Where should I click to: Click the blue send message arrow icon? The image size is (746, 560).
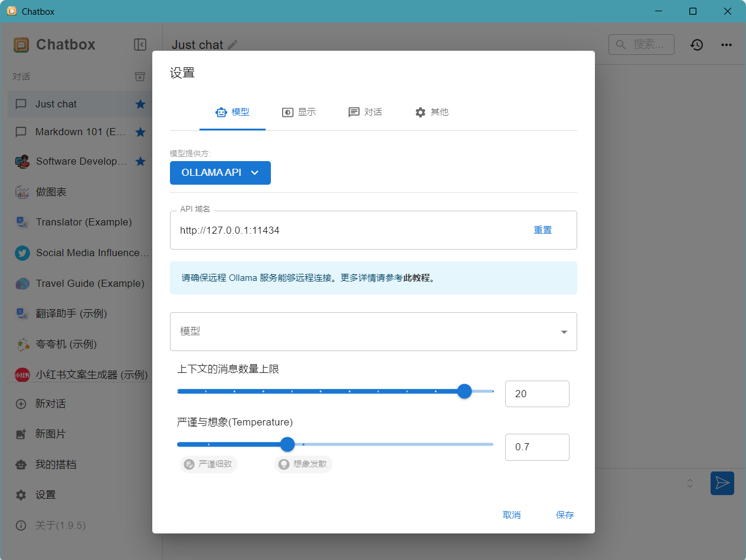(x=722, y=483)
